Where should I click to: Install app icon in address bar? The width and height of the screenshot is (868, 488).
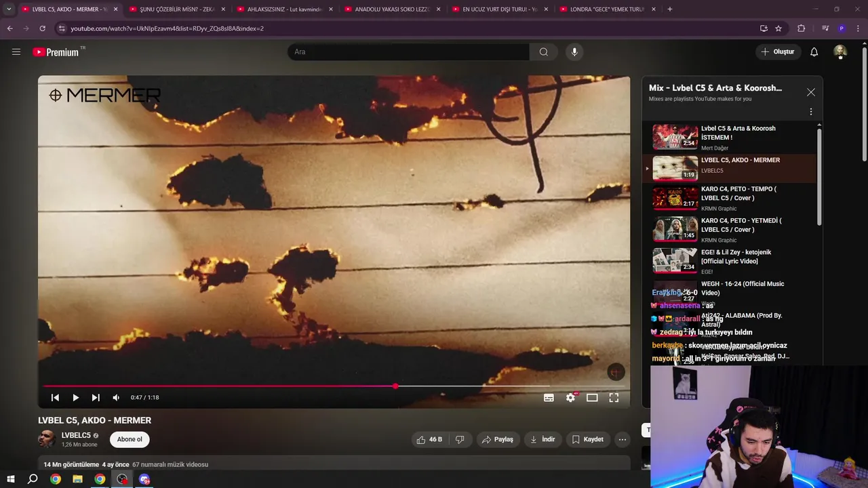764,28
